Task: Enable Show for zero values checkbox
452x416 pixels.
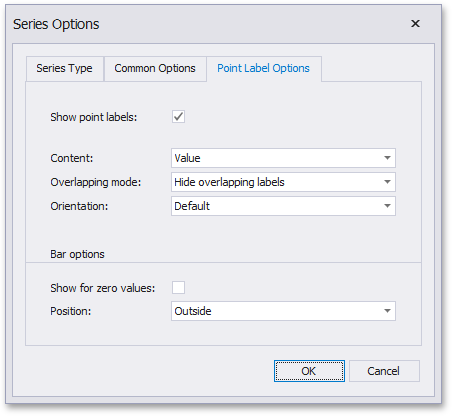Action: tap(178, 287)
